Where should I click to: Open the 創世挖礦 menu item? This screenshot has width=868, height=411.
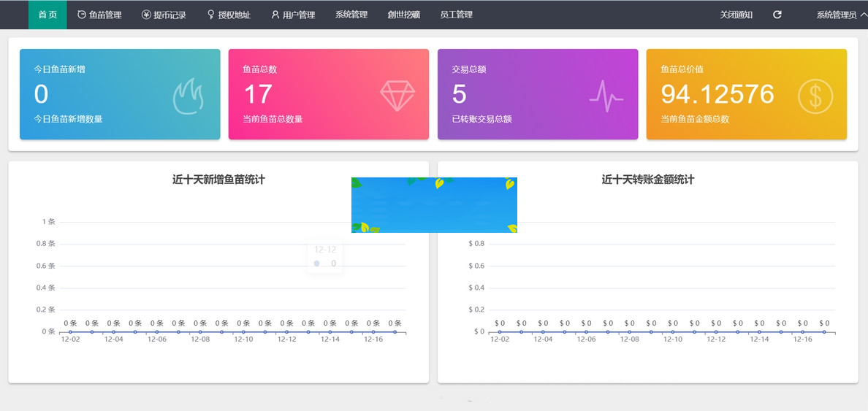(x=404, y=15)
